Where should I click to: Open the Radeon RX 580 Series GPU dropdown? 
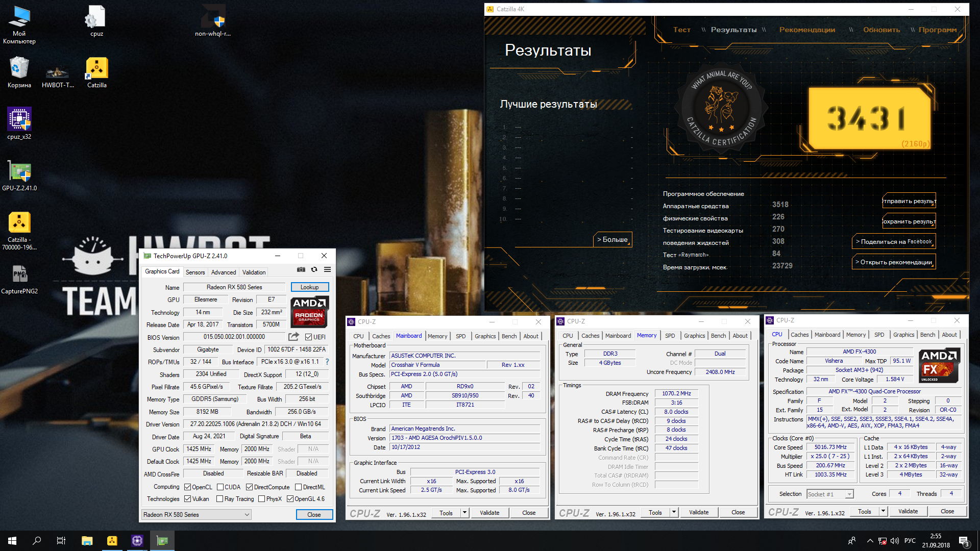pyautogui.click(x=196, y=514)
